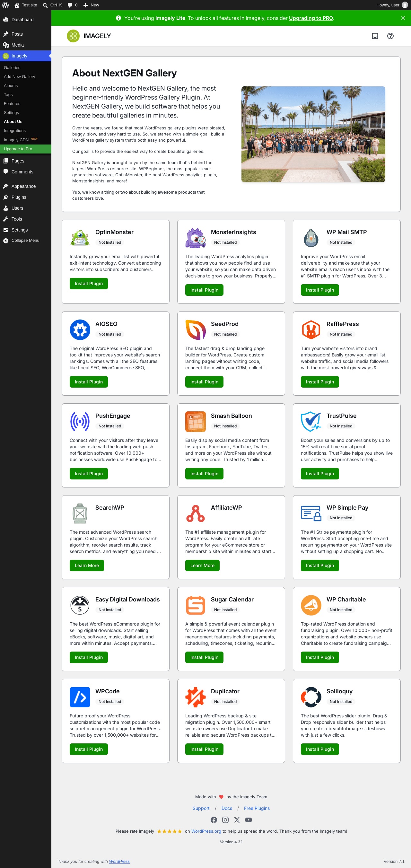This screenshot has width=411, height=868.
Task: Click the WPCode icon
Action: (80, 697)
